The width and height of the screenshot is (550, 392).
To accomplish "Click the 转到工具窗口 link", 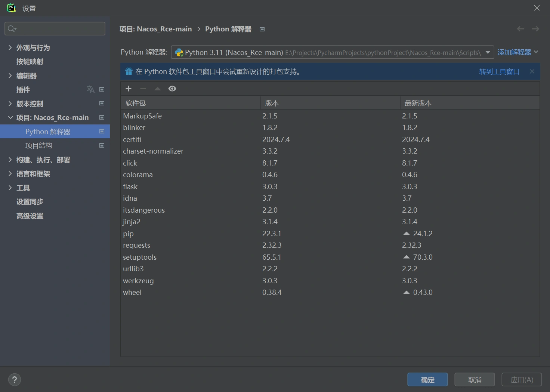I will pos(499,71).
